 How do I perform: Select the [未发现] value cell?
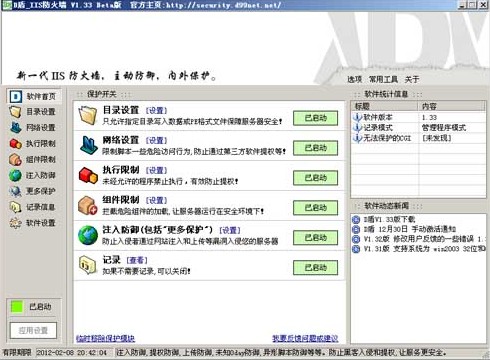pos(437,138)
